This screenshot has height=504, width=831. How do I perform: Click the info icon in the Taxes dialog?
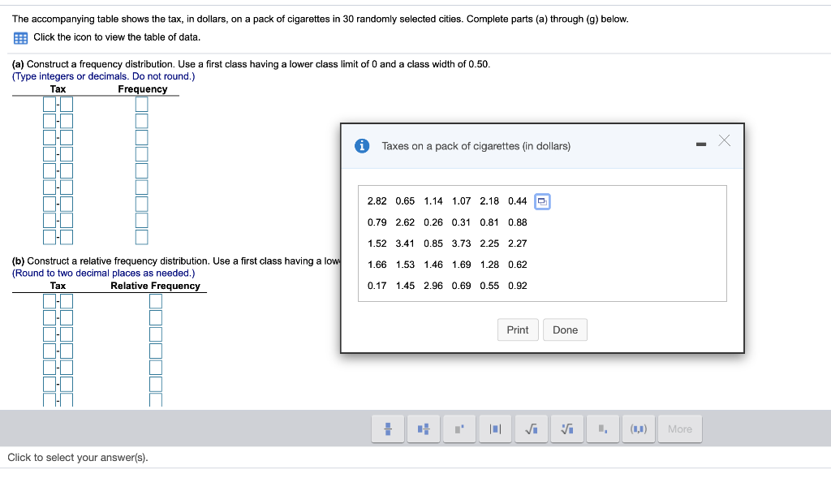(x=361, y=146)
